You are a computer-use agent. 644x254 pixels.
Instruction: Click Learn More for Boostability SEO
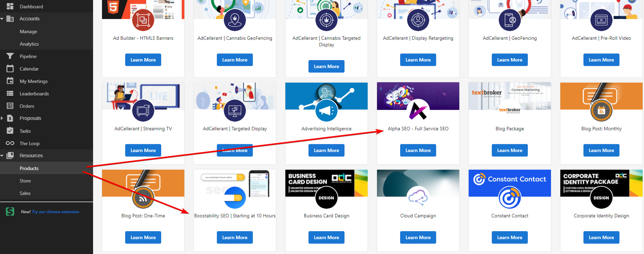[235, 237]
